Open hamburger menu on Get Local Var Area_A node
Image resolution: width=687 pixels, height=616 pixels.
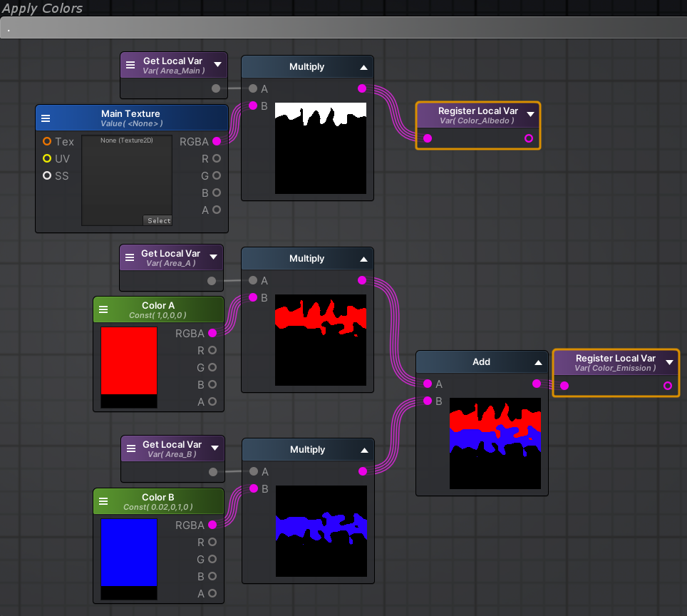[130, 257]
